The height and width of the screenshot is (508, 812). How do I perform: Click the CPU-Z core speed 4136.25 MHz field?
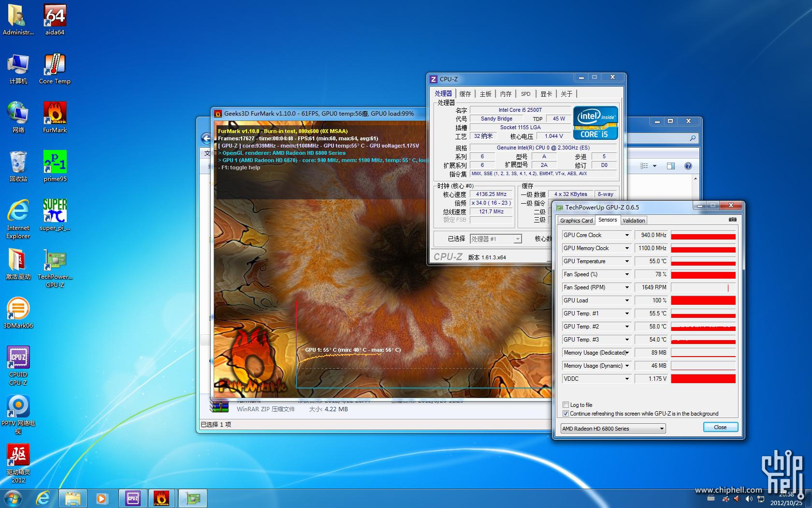coord(491,194)
